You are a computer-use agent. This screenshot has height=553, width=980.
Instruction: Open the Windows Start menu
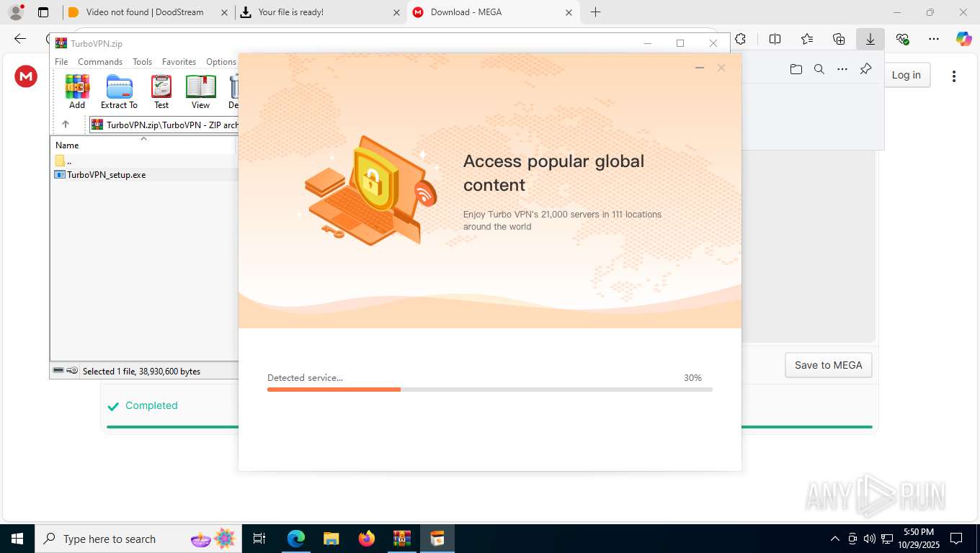[x=17, y=539]
